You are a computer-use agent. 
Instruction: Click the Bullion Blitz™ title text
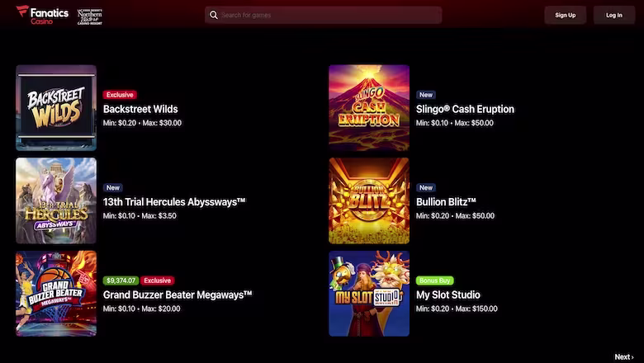pos(446,202)
